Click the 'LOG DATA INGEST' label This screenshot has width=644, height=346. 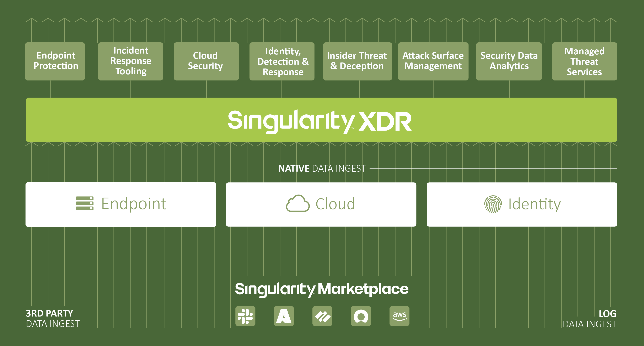click(590, 319)
